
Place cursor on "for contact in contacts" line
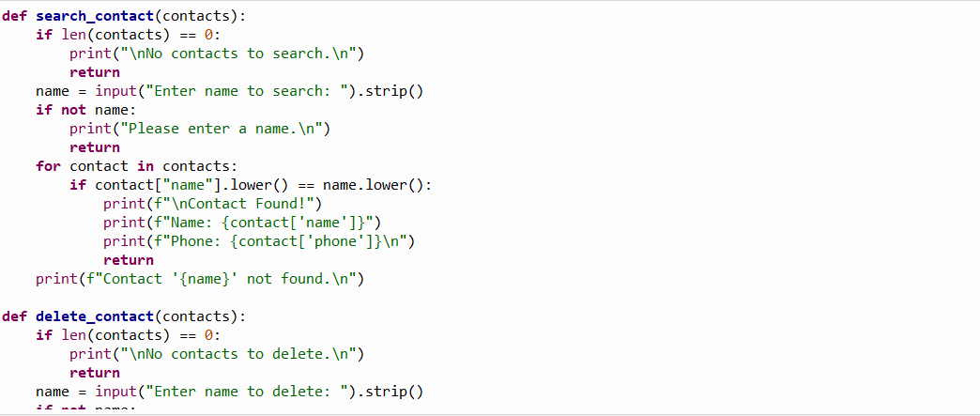pos(137,166)
